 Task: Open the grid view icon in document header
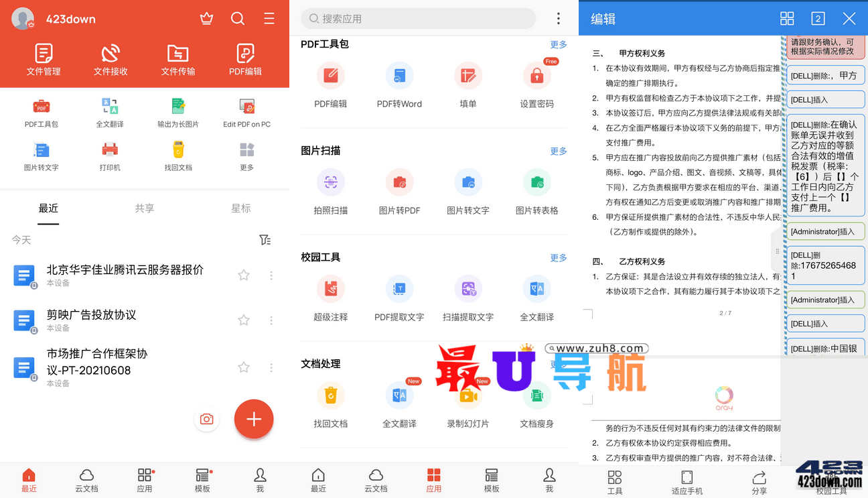point(787,19)
